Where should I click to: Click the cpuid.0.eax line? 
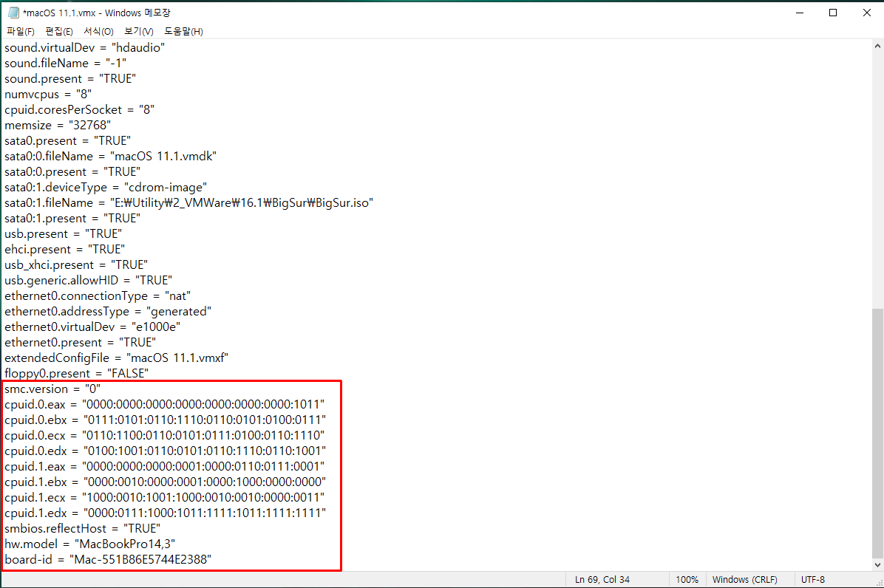[x=165, y=404]
